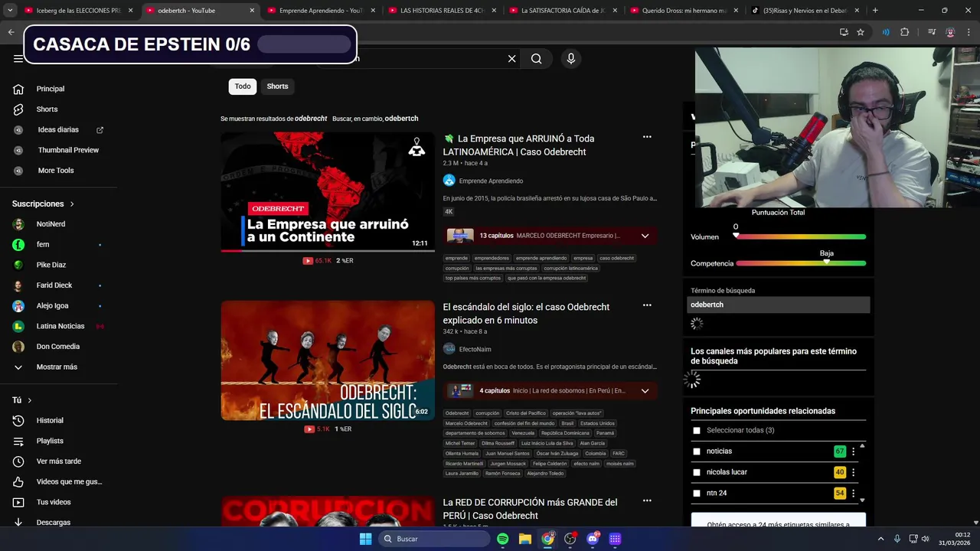The image size is (980, 551).
Task: Open 'Principal' in YouTube sidebar
Action: (52, 89)
